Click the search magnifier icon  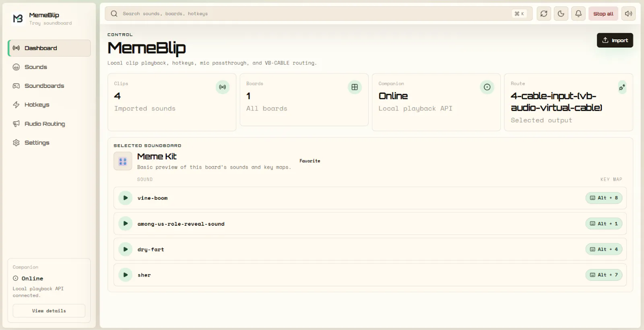[x=114, y=14]
